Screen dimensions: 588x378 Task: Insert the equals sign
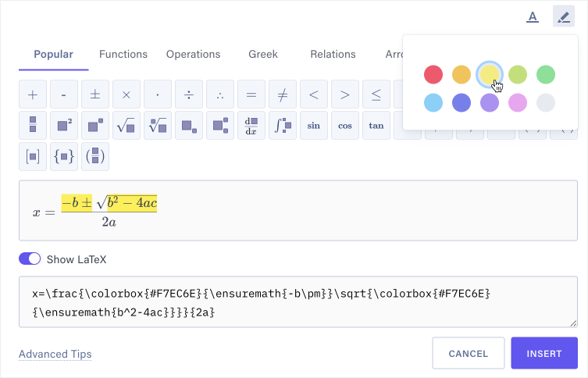coord(251,94)
